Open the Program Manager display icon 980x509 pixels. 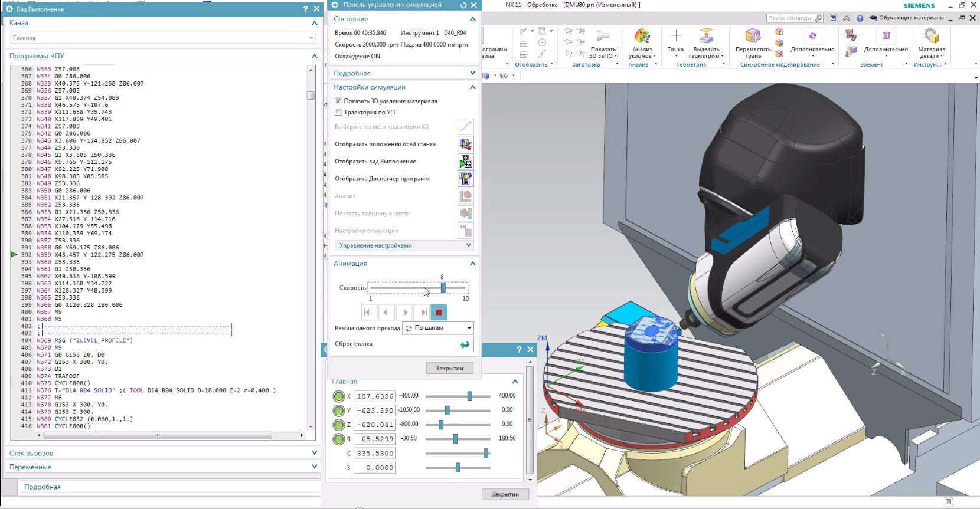click(x=465, y=179)
